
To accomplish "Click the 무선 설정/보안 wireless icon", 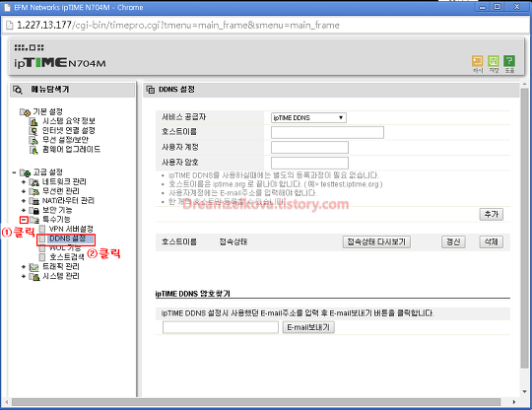I will (33, 141).
